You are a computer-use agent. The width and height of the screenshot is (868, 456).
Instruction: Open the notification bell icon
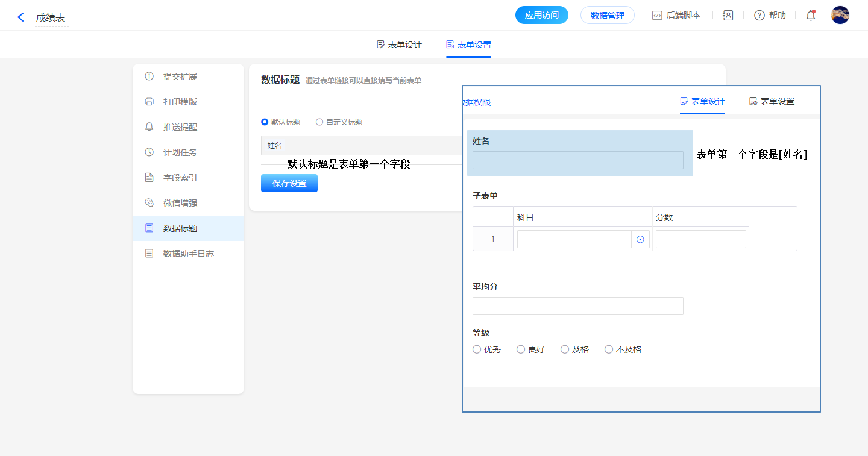click(811, 16)
